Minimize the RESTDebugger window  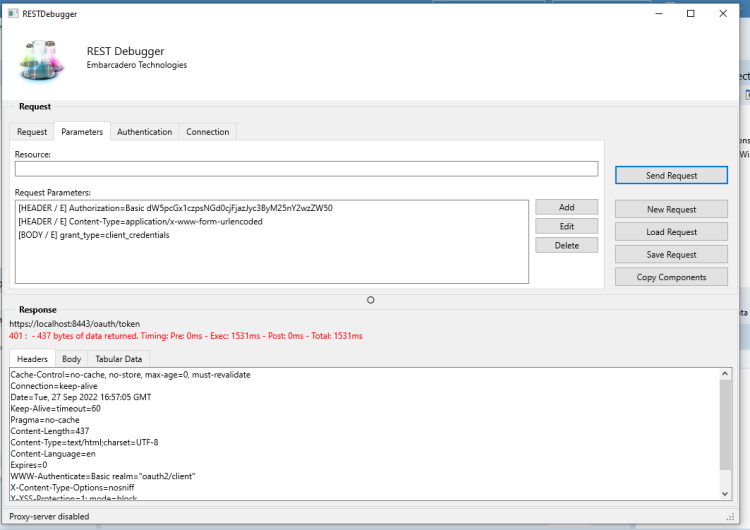[659, 13]
